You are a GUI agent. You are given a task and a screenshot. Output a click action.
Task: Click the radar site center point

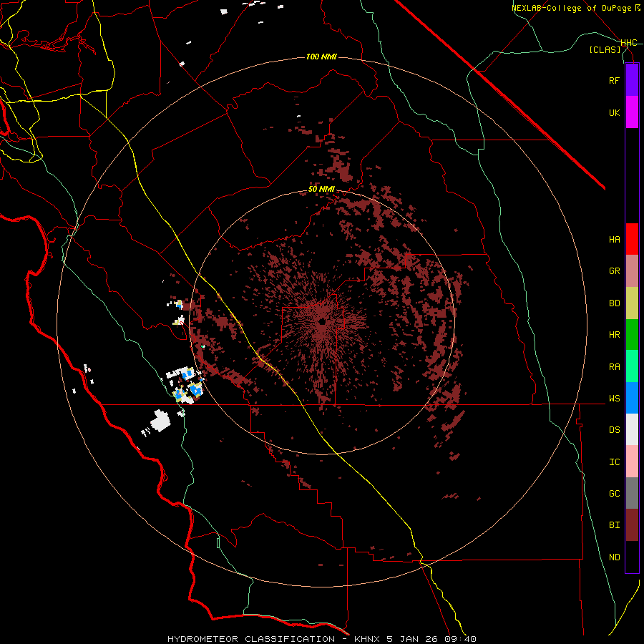(x=322, y=321)
